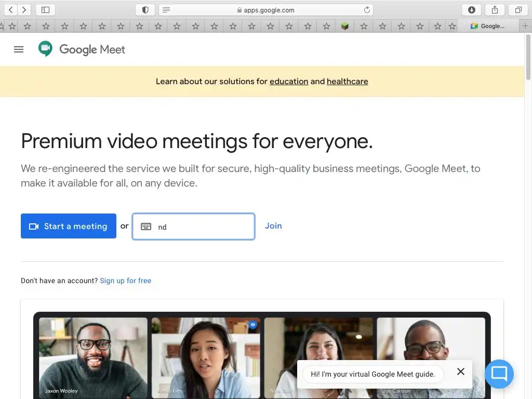Click the Google Meet logo

click(82, 49)
